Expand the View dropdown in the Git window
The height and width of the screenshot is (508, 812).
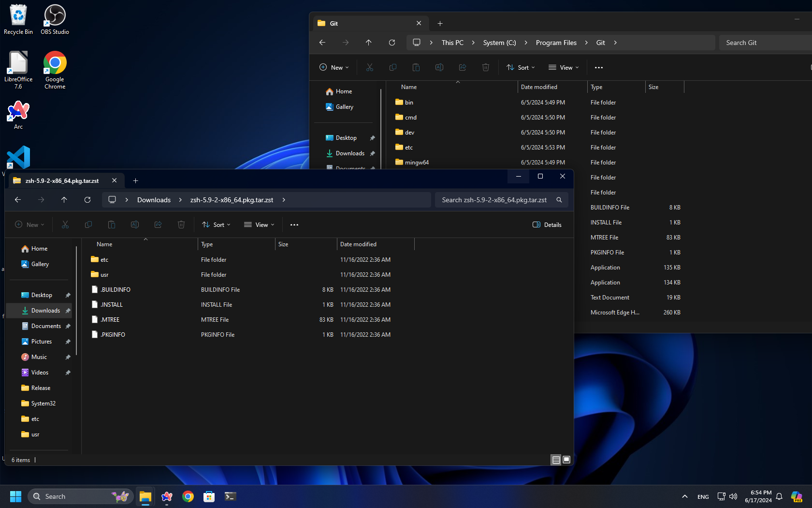(x=563, y=67)
